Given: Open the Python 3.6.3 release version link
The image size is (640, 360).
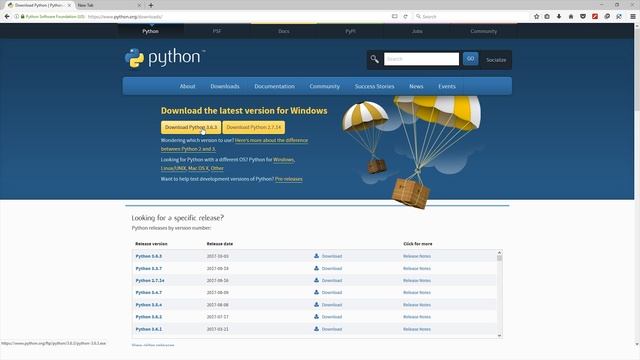Looking at the screenshot, I should tap(149, 256).
